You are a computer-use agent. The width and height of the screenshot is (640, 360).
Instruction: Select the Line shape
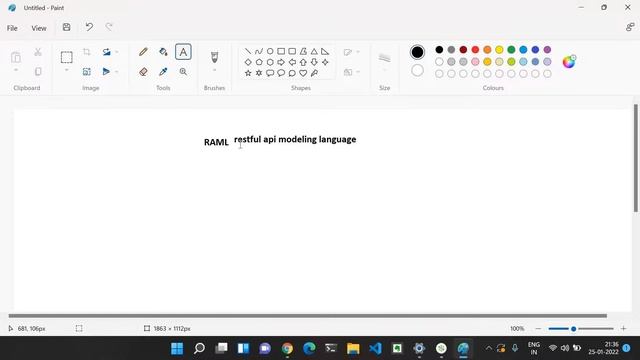click(x=248, y=51)
